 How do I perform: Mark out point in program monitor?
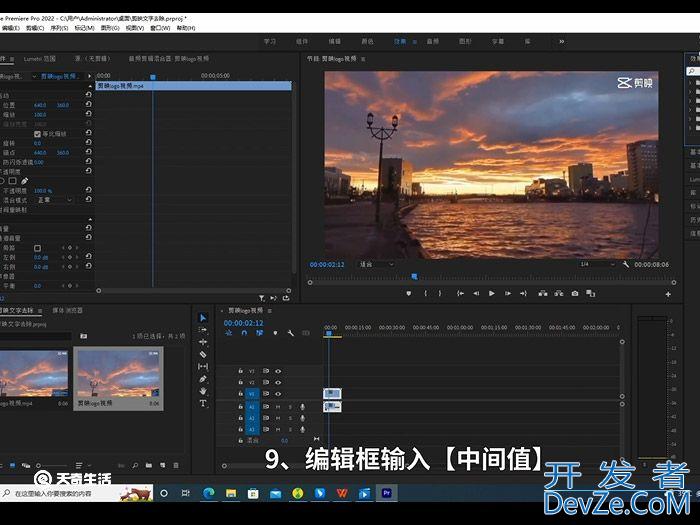pos(440,293)
